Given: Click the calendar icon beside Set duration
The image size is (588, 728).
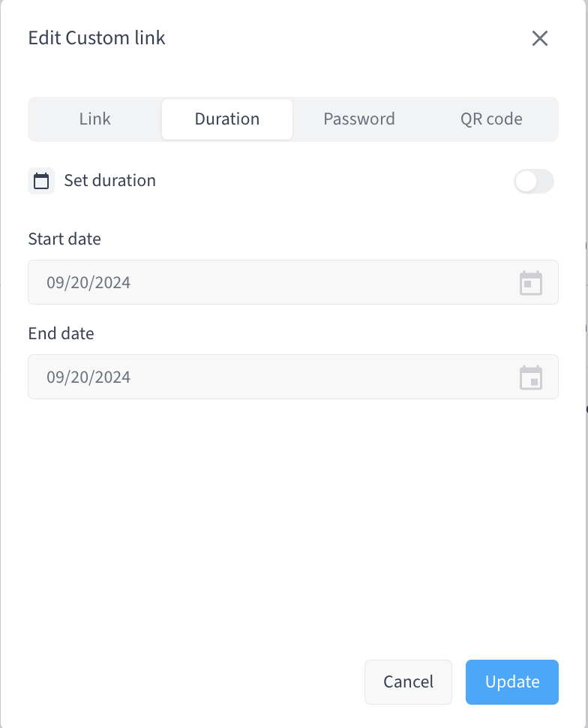Looking at the screenshot, I should click(x=41, y=180).
